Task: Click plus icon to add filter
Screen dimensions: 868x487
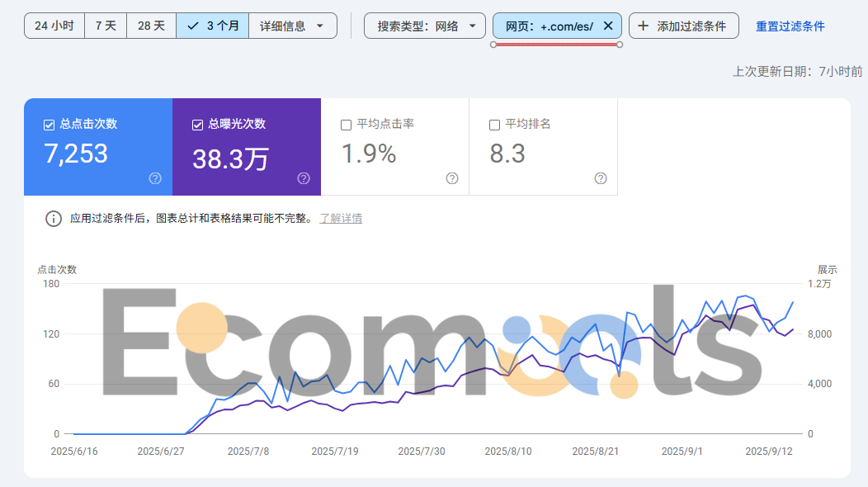Action: tap(644, 26)
